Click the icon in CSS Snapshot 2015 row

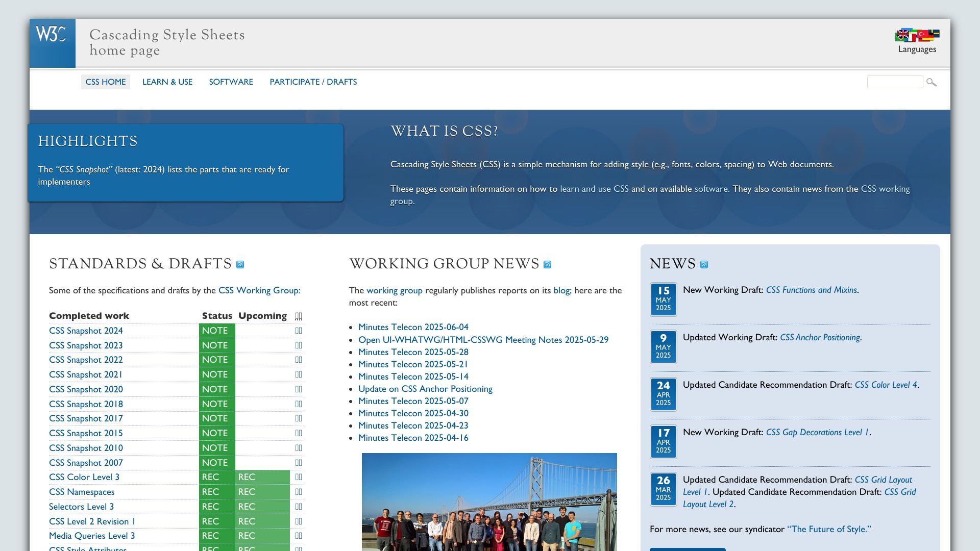click(x=299, y=433)
